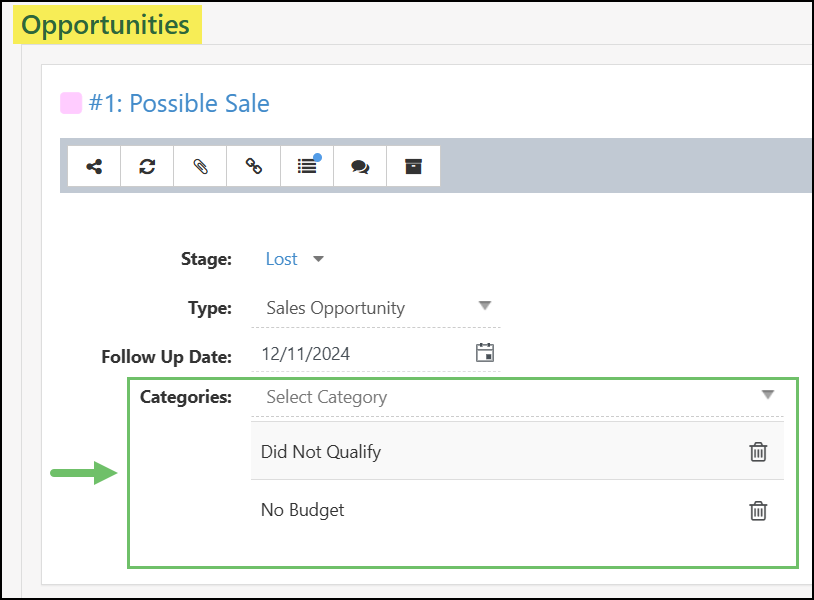Viewport: 814px width, 600px height.
Task: Click the chain link icon
Action: 254,167
